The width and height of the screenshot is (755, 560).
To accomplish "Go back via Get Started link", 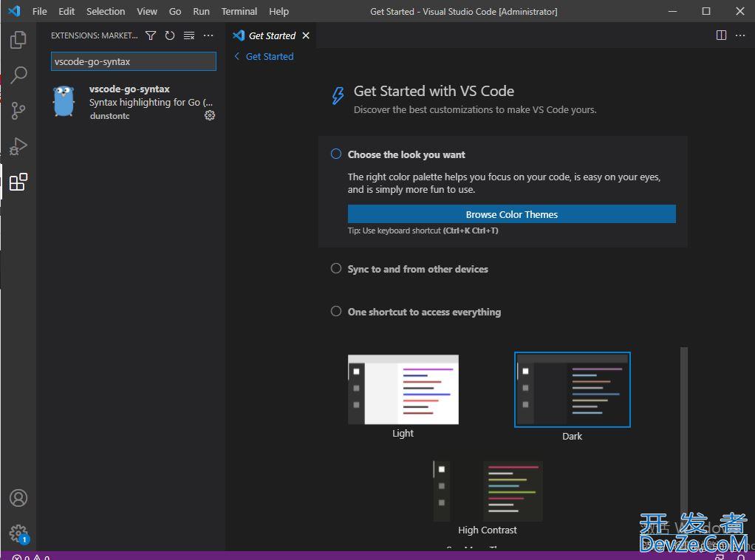I will [264, 56].
